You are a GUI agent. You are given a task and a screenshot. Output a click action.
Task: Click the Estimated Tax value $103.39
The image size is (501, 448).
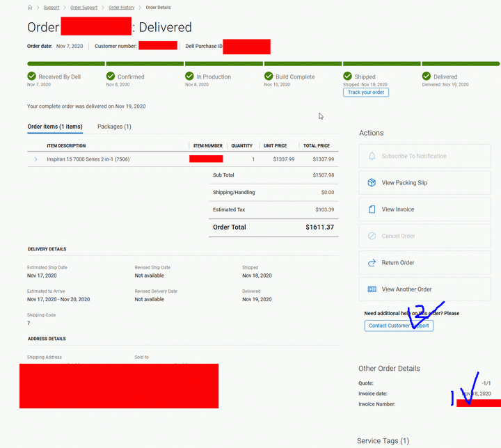[325, 209]
